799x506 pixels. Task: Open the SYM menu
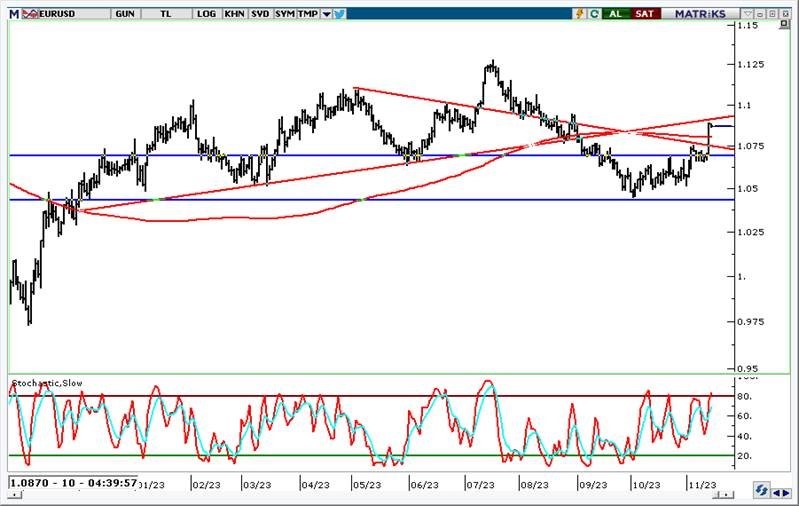[x=284, y=14]
